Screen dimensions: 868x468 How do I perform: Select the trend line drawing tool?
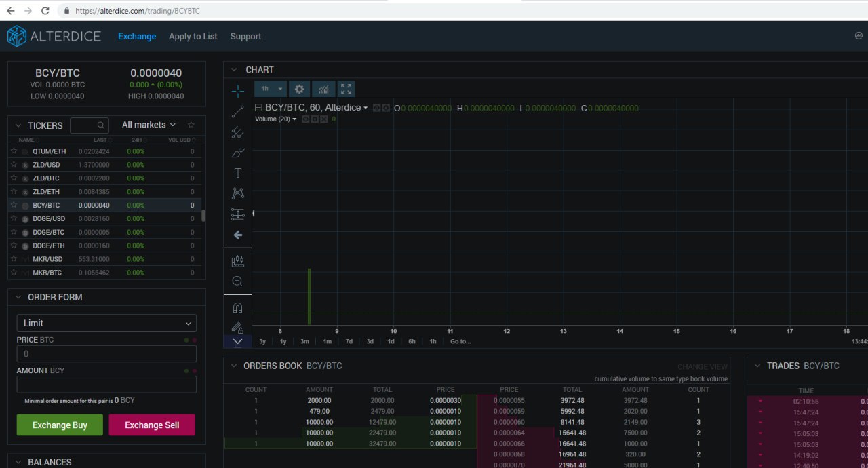[x=237, y=111]
